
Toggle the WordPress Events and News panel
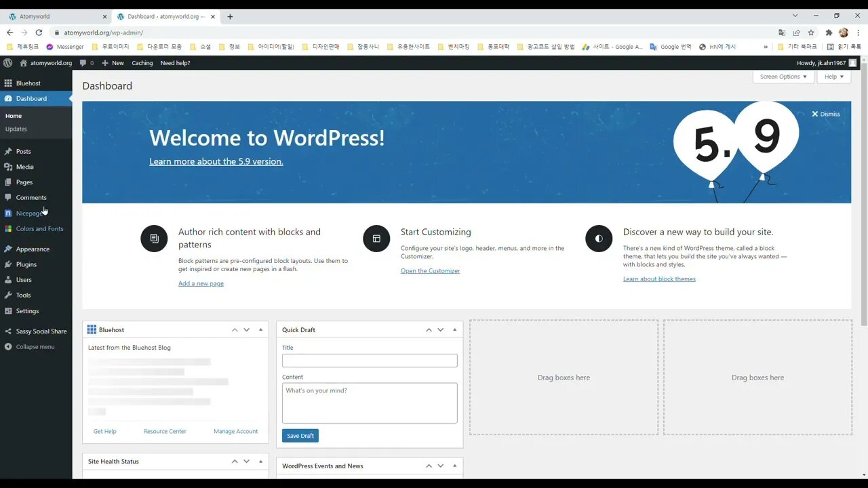[x=455, y=466]
